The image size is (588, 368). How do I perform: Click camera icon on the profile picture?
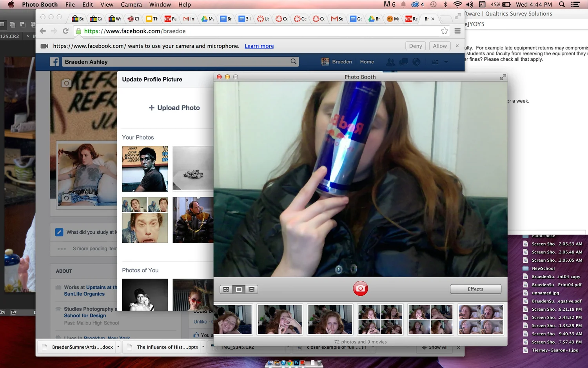[66, 198]
